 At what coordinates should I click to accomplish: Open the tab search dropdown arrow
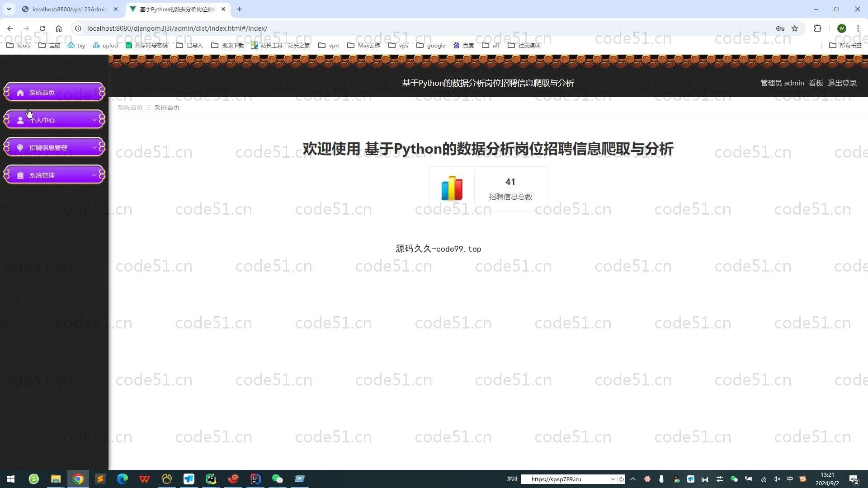[9, 9]
